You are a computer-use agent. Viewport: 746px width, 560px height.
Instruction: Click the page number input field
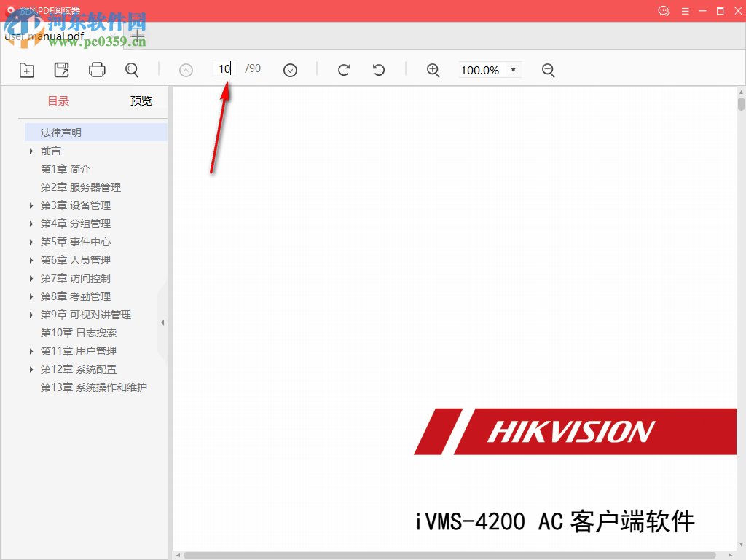point(224,69)
